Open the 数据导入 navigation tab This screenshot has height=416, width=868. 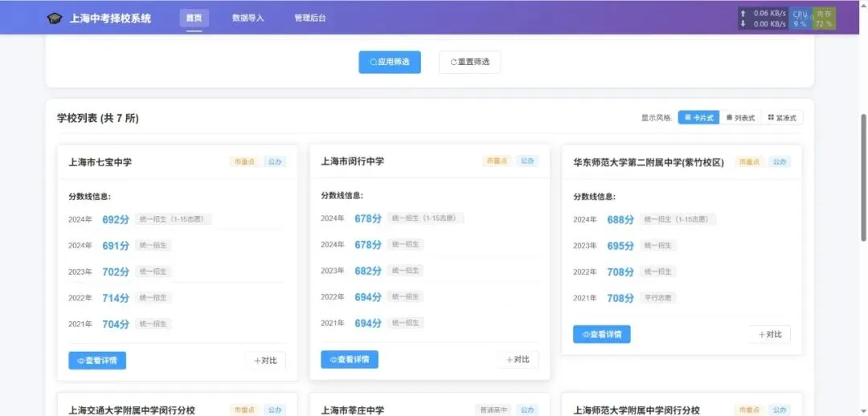tap(248, 18)
